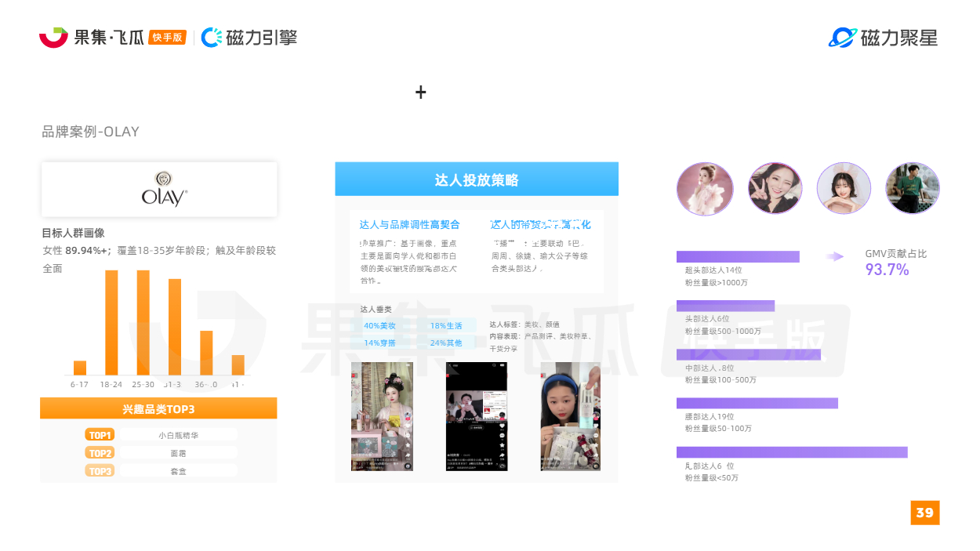Click the 品牌案例-OLAY title
Image resolution: width=980 pixels, height=551 pixels.
click(90, 132)
